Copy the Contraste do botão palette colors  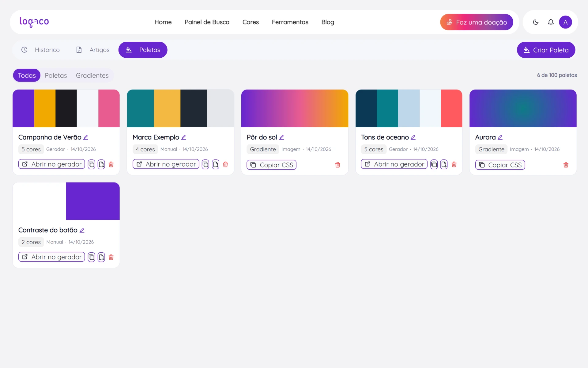(92, 257)
